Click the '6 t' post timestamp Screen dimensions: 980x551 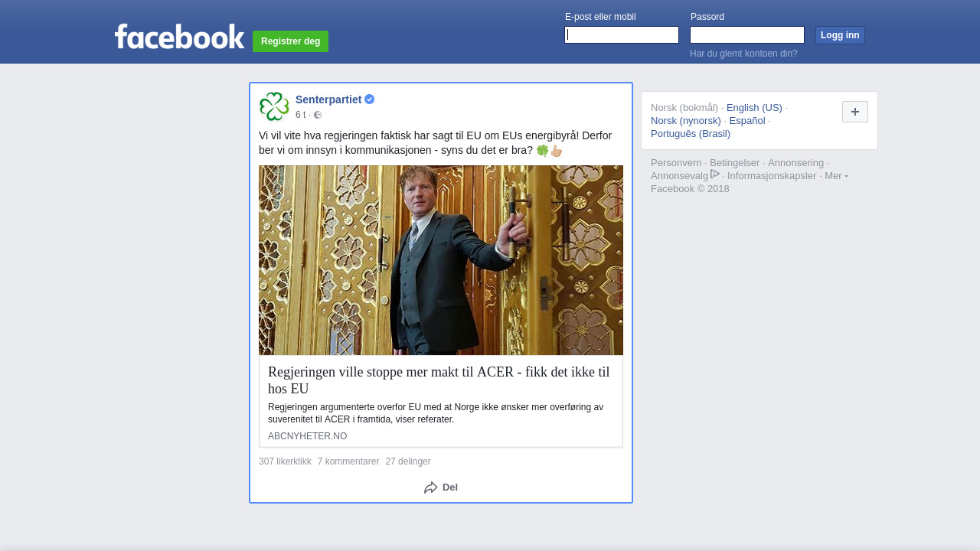pos(300,115)
